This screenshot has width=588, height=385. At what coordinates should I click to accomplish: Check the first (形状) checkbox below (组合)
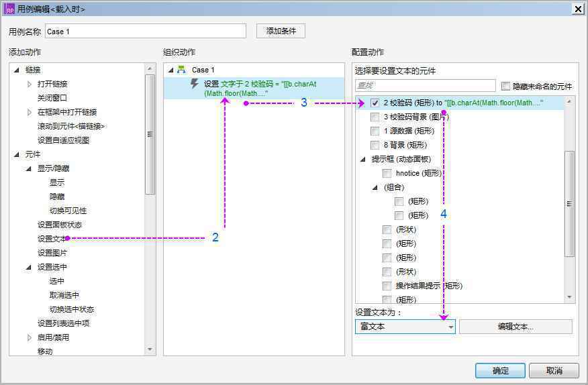coord(387,229)
